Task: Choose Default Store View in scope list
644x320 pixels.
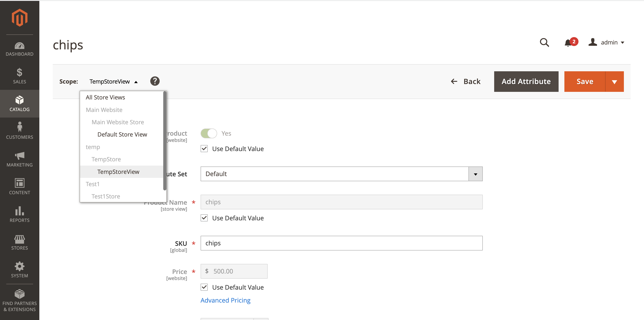Action: [122, 134]
